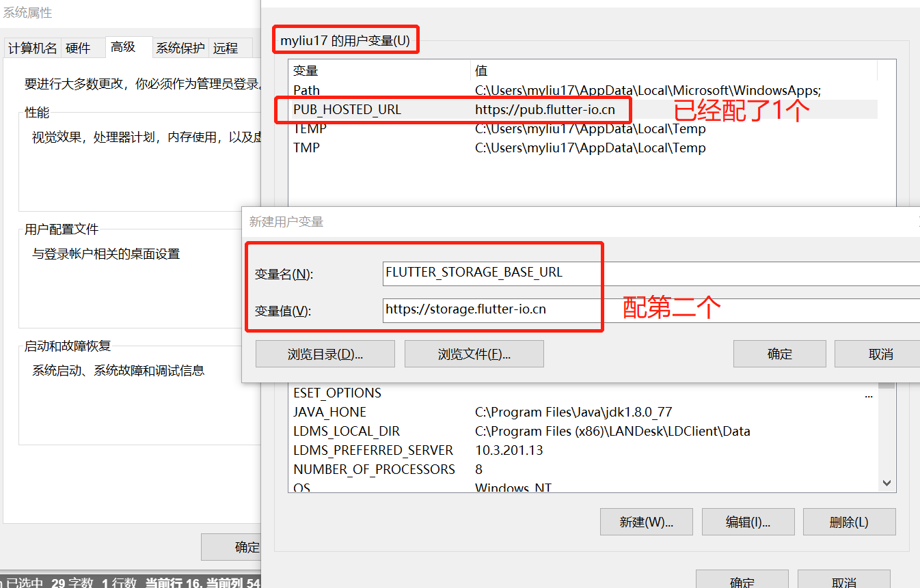Image resolution: width=920 pixels, height=588 pixels.
Task: Select the LDMS_PREFERRED_SERVER variable row
Action: 583,450
